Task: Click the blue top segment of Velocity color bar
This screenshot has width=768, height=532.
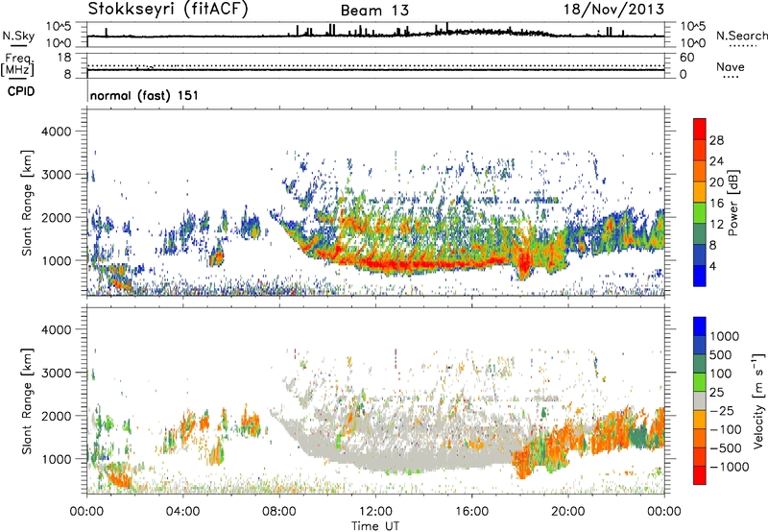Action: pos(700,326)
